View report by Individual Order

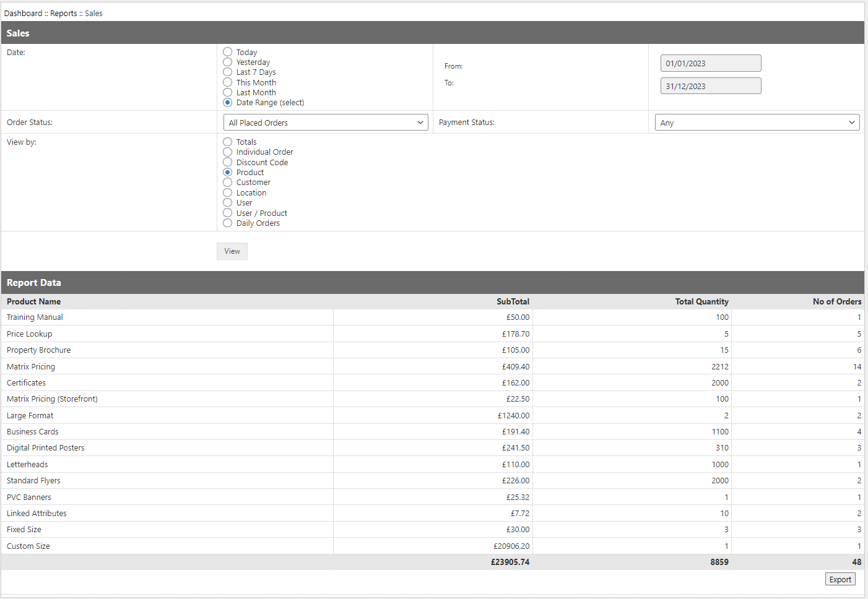coord(228,152)
